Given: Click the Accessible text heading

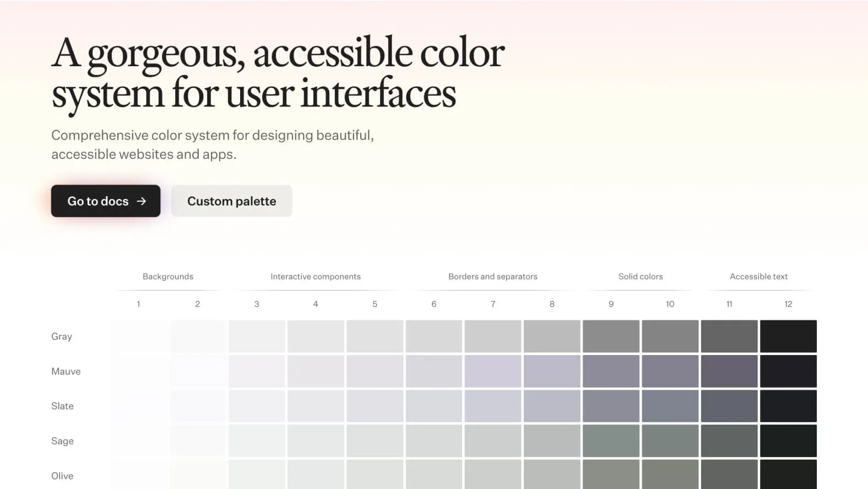Looking at the screenshot, I should click(758, 276).
